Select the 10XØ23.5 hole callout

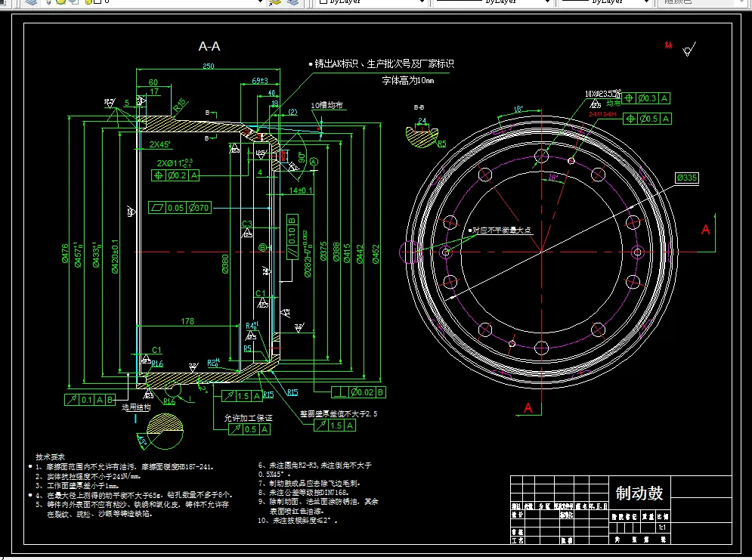[x=602, y=94]
